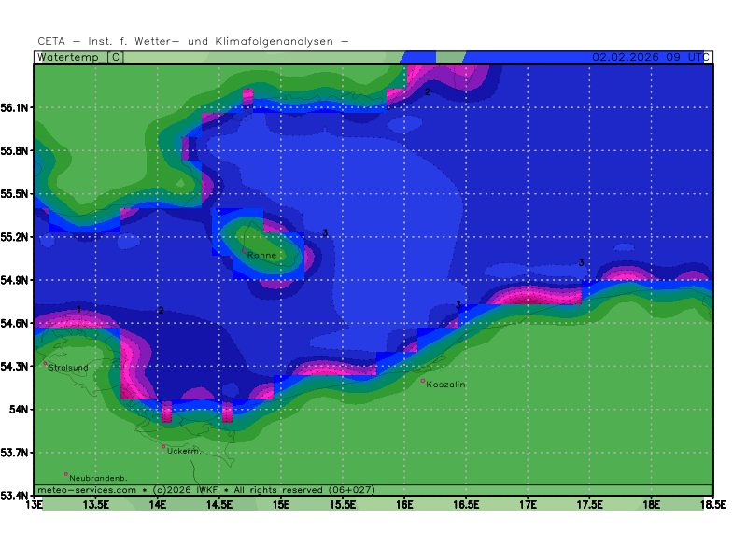
Task: Click the 14.5E longitude axis label
Action: [219, 505]
